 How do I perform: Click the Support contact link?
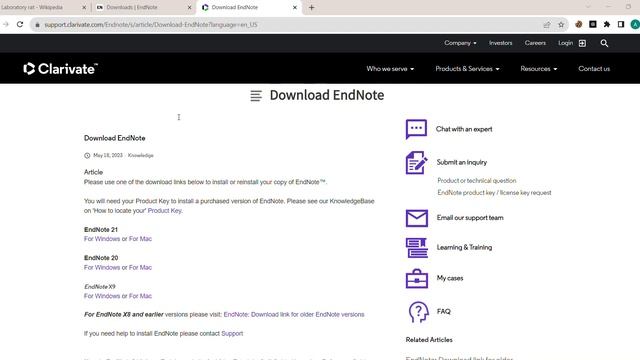pyautogui.click(x=232, y=333)
